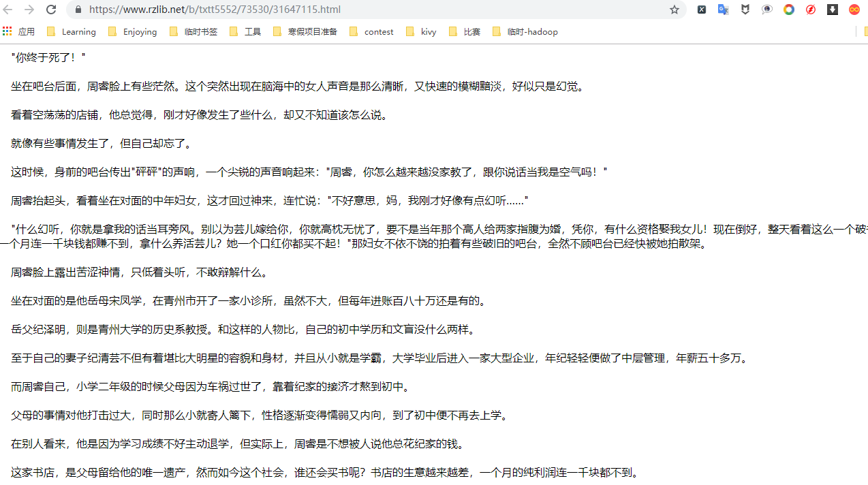Open the Google Translate extension
This screenshot has height=485, width=868.
(x=723, y=10)
